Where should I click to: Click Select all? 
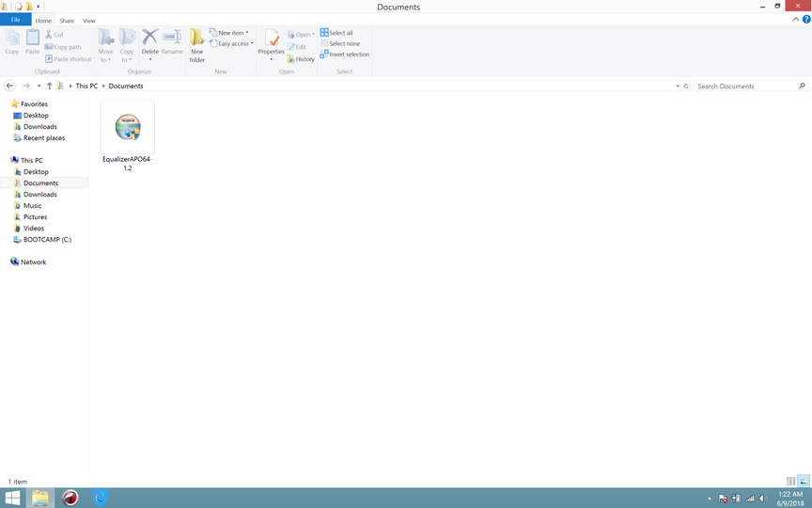coord(336,32)
